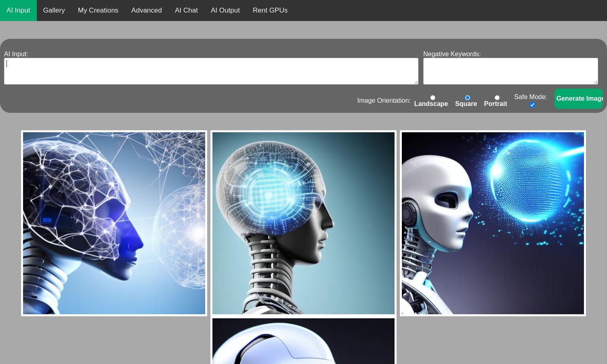Open the partially visible white helmet thumbnail

pyautogui.click(x=303, y=341)
